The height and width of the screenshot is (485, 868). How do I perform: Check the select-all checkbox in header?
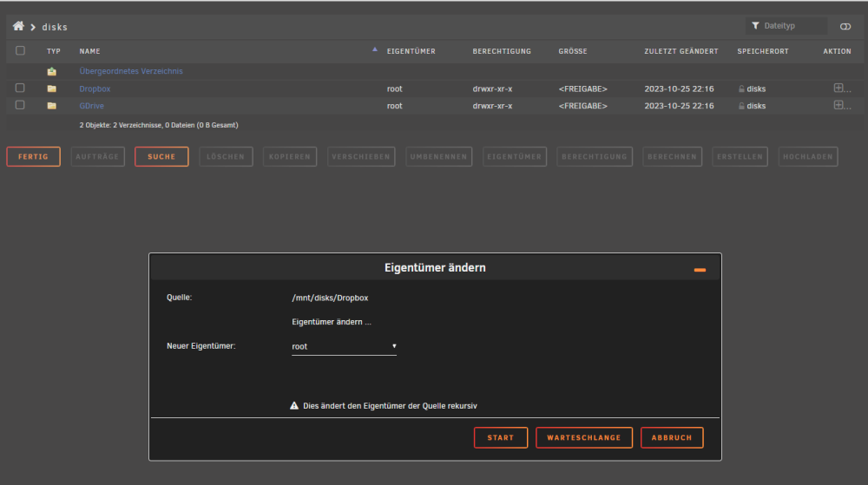point(21,51)
